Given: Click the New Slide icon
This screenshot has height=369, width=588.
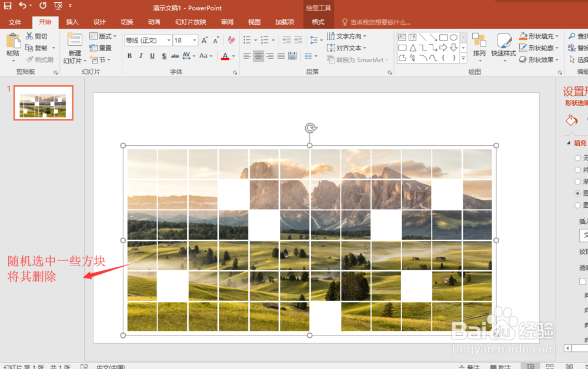Looking at the screenshot, I should coord(74,40).
